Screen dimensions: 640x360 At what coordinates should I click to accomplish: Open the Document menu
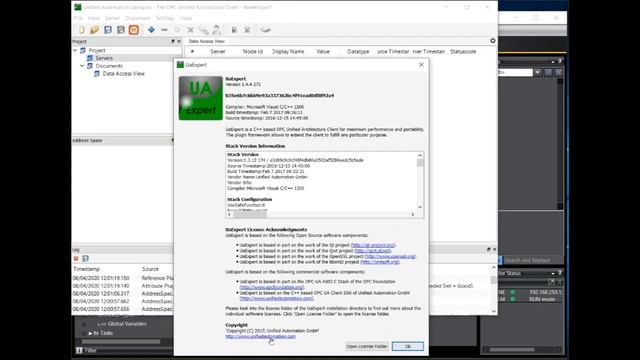tap(138, 18)
